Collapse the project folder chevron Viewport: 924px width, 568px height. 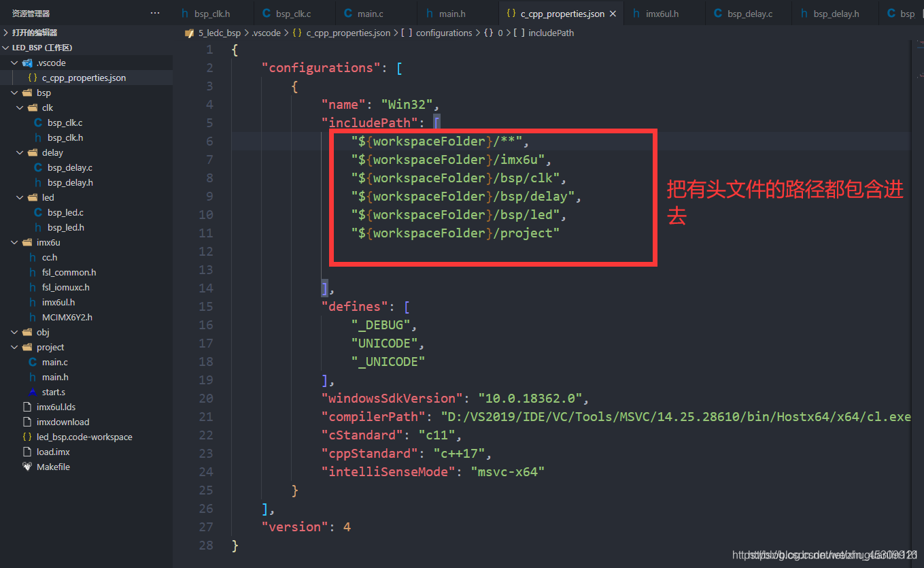(x=15, y=347)
